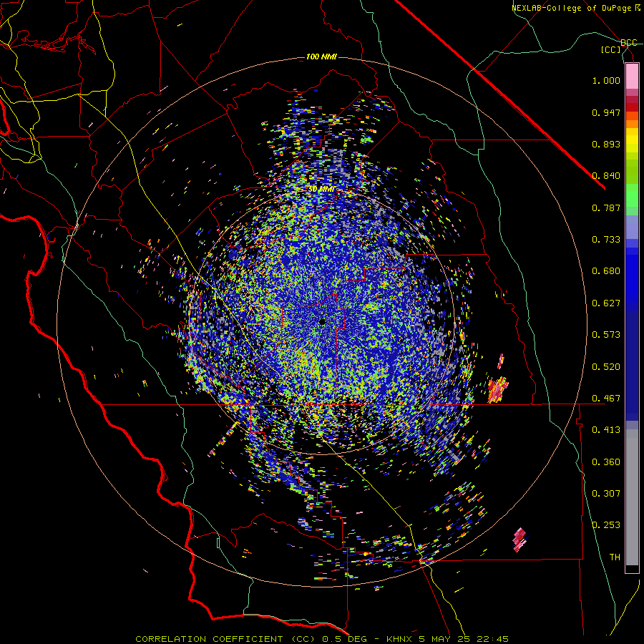Viewport: 644px width, 644px height.
Task: Click the 0.307 legend value
Action: pos(606,494)
